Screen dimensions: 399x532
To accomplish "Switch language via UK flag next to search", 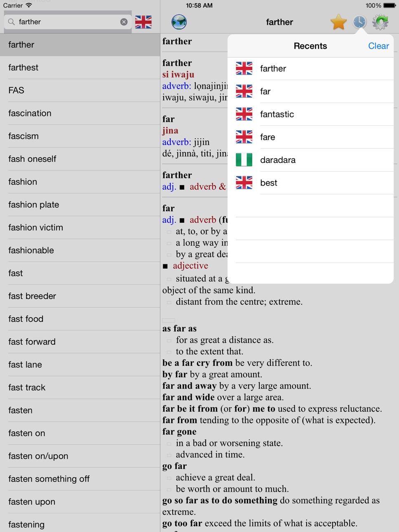I will click(143, 22).
